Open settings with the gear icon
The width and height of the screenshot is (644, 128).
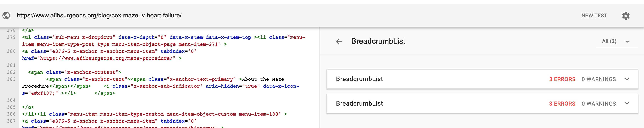tap(625, 16)
